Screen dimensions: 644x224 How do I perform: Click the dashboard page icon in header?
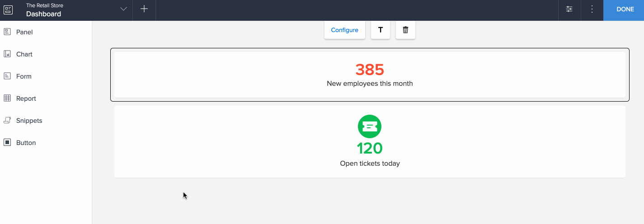pyautogui.click(x=8, y=9)
